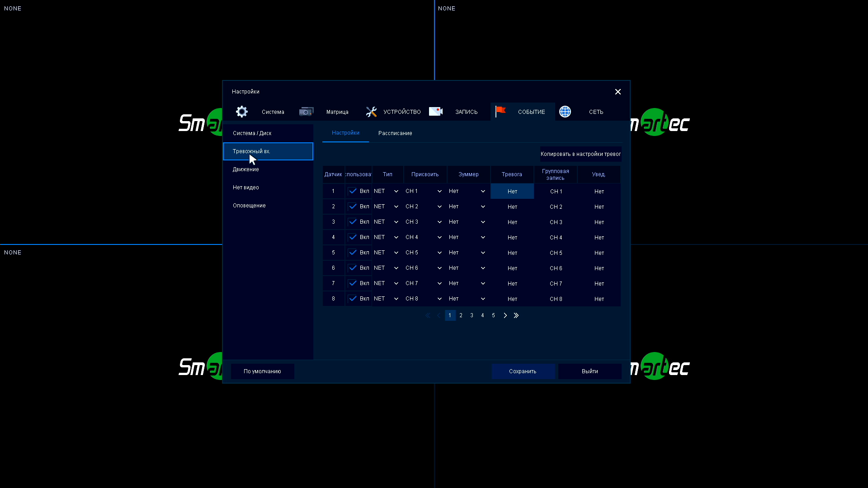Viewport: 868px width, 488px height.
Task: Toggle Вкл checkbox for sensor 4
Action: 353,237
